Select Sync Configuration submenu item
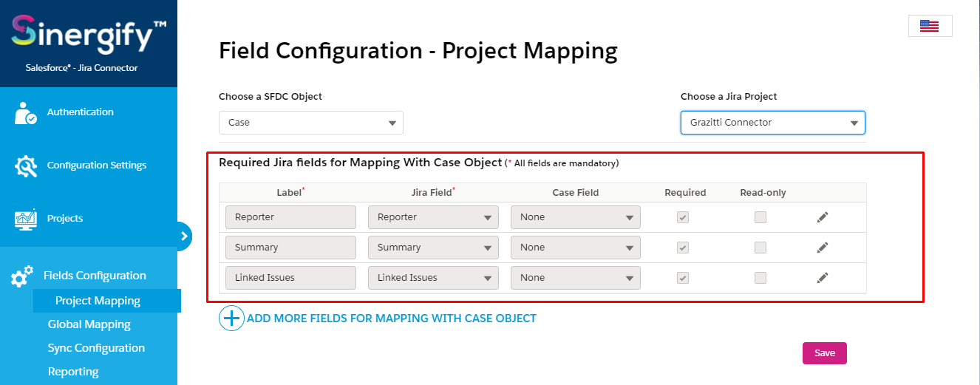This screenshot has height=385, width=980. (96, 348)
